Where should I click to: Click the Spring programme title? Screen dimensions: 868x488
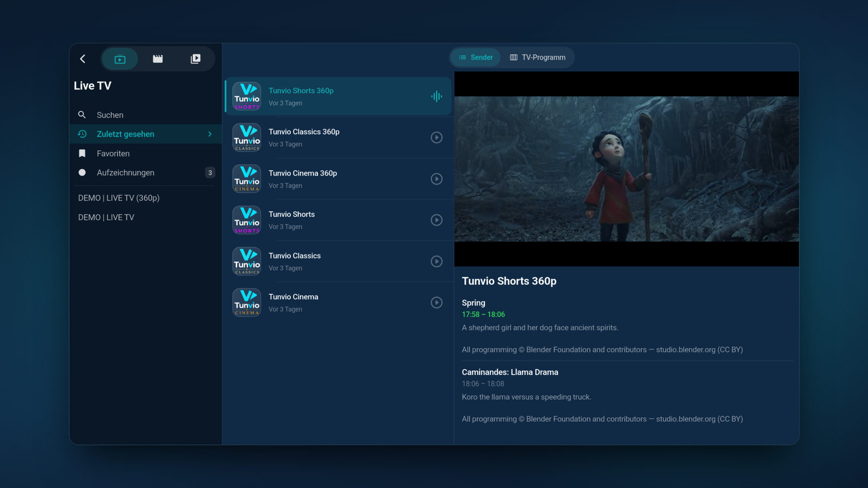click(x=474, y=303)
